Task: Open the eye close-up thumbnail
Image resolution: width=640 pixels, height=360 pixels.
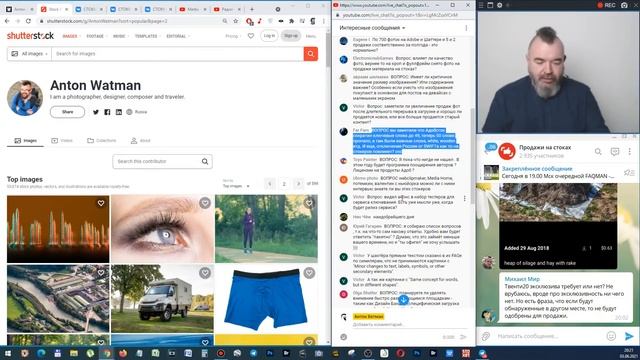Action: tap(162, 229)
